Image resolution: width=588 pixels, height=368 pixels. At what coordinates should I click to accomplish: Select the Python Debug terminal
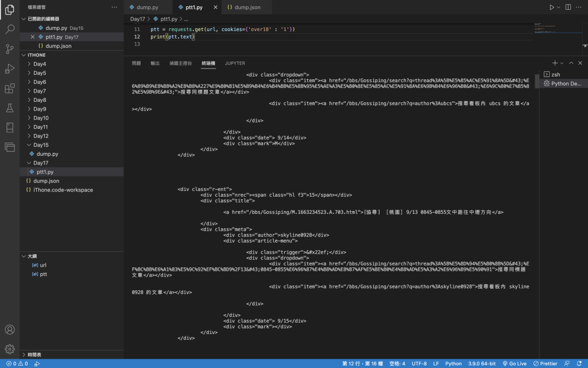click(x=564, y=83)
